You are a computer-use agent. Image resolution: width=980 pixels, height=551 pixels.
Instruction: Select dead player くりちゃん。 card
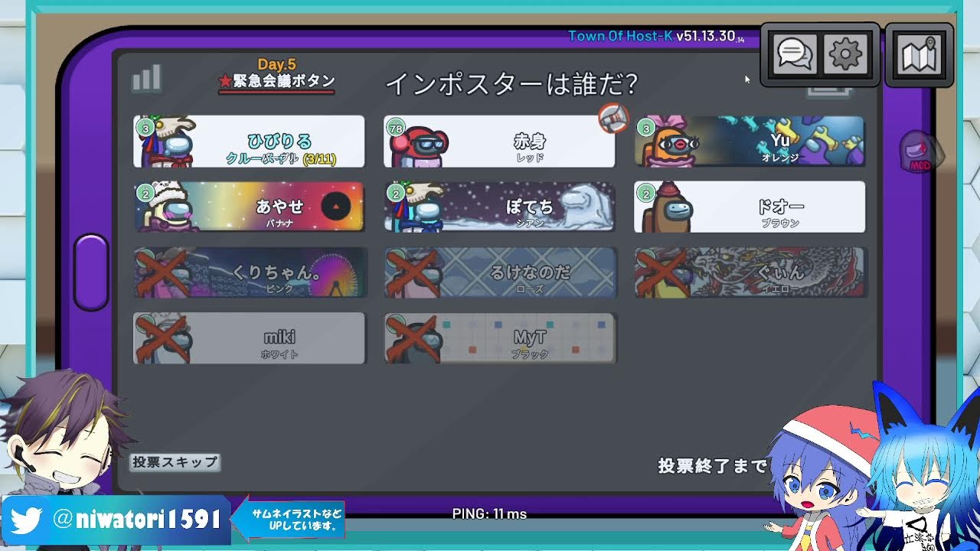point(249,272)
